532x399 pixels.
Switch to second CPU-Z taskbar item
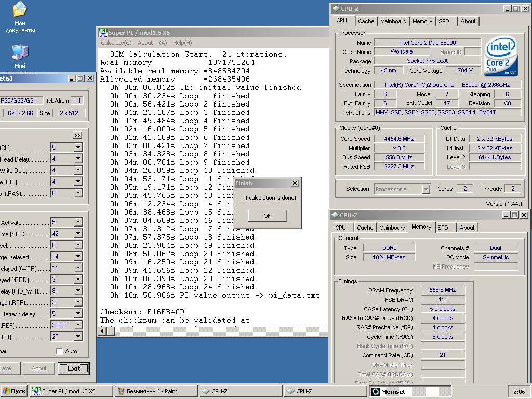tap(325, 391)
